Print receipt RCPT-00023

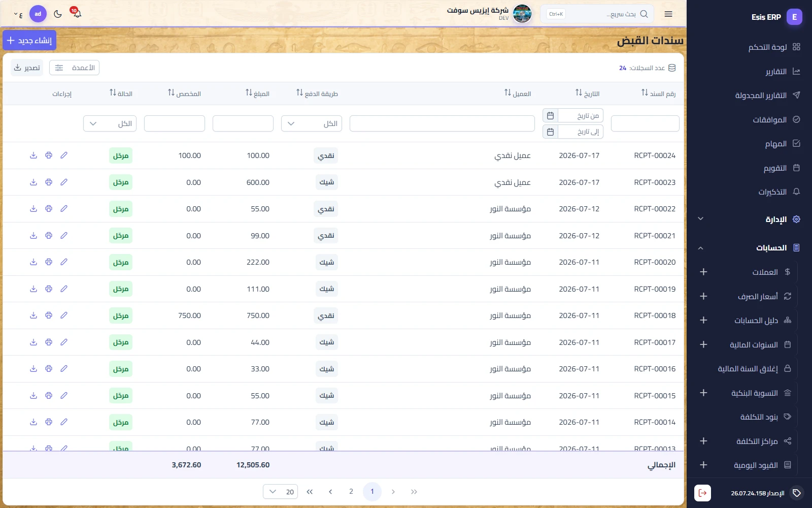49,182
